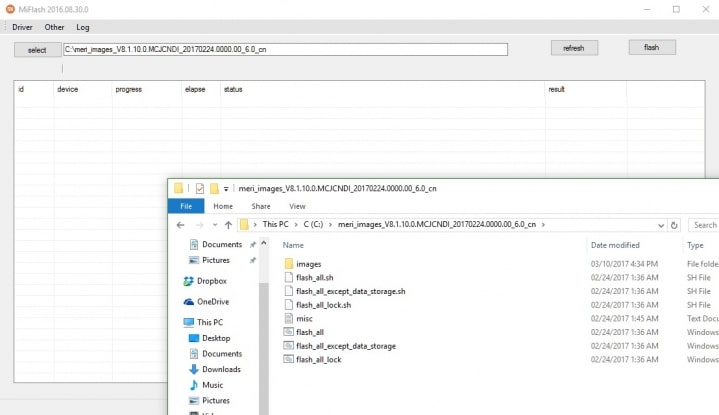
Task: Select pinned Pictures in Quick access
Action: [216, 260]
